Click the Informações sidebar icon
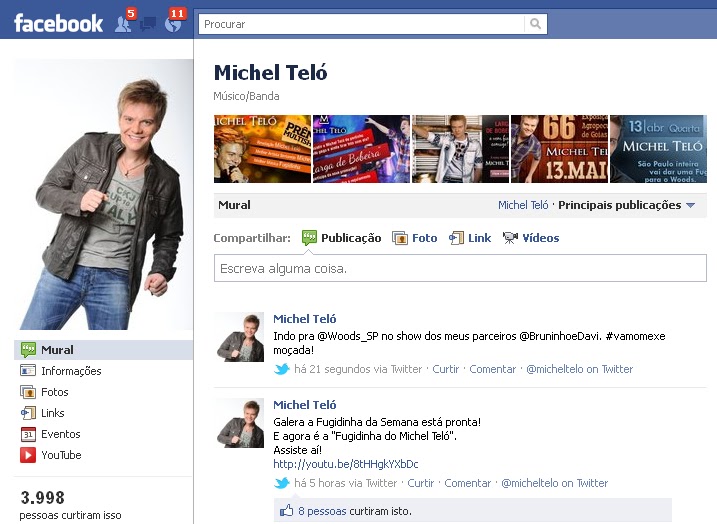717x524 pixels. point(28,370)
